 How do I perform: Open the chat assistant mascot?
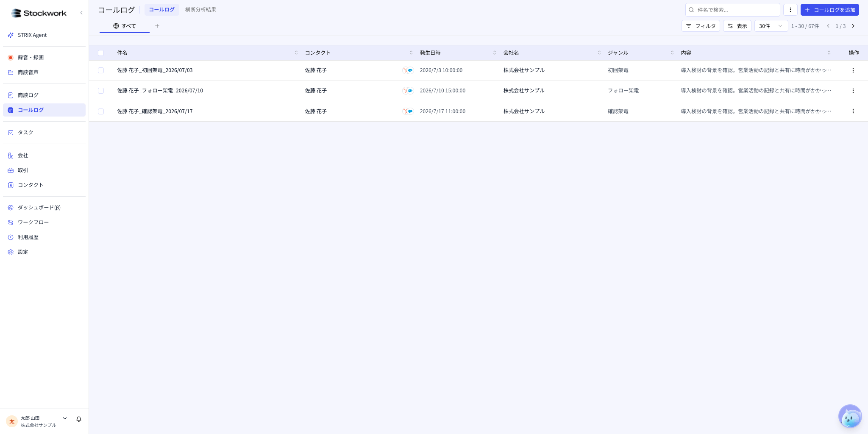click(x=850, y=416)
